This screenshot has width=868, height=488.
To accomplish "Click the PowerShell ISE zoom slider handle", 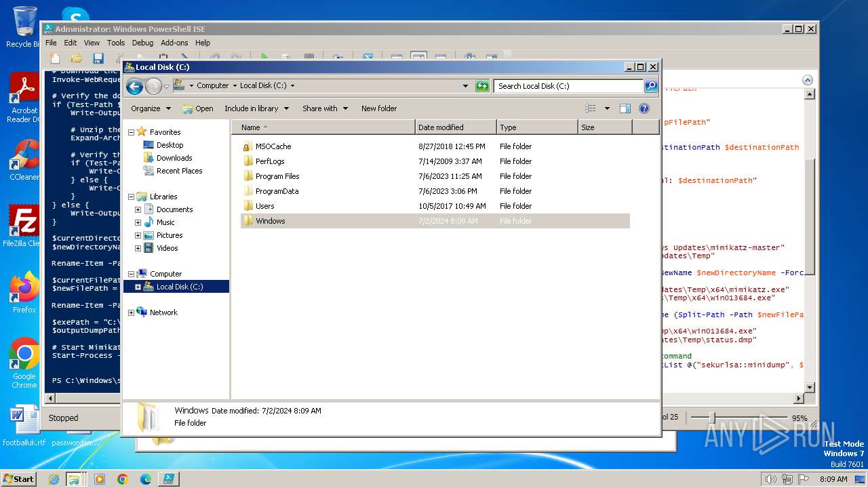I will coord(712,418).
